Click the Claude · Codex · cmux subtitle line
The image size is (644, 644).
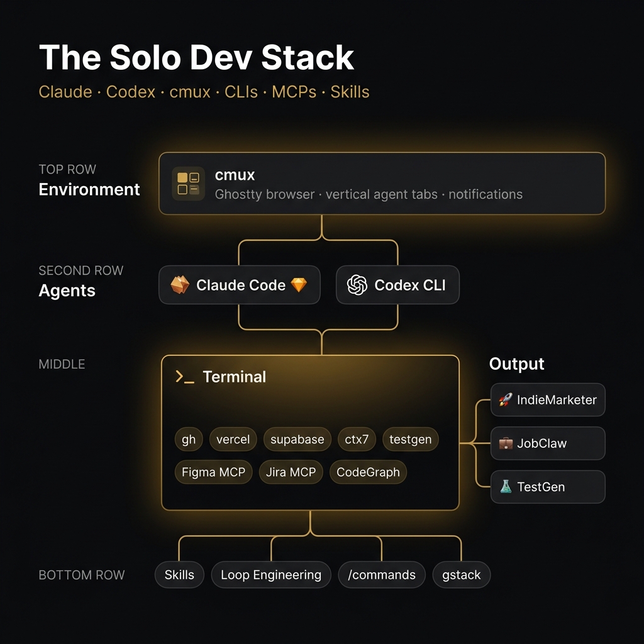pyautogui.click(x=204, y=92)
